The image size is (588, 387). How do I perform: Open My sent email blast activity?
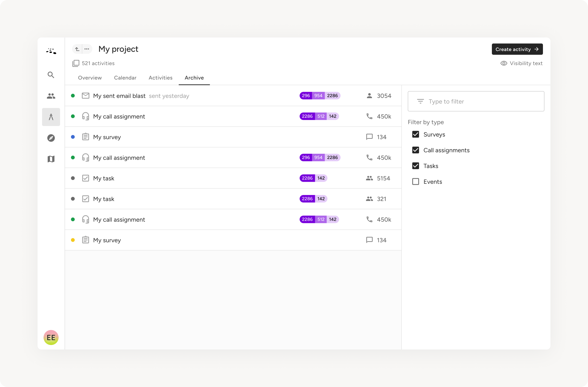click(119, 96)
